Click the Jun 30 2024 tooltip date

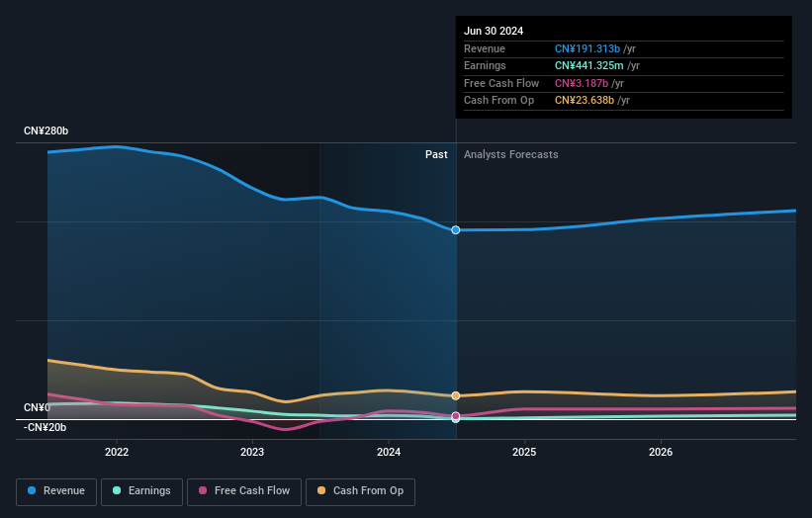[494, 31]
